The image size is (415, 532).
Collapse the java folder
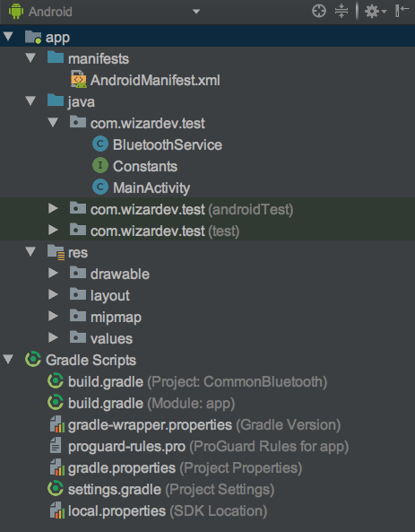(x=30, y=100)
